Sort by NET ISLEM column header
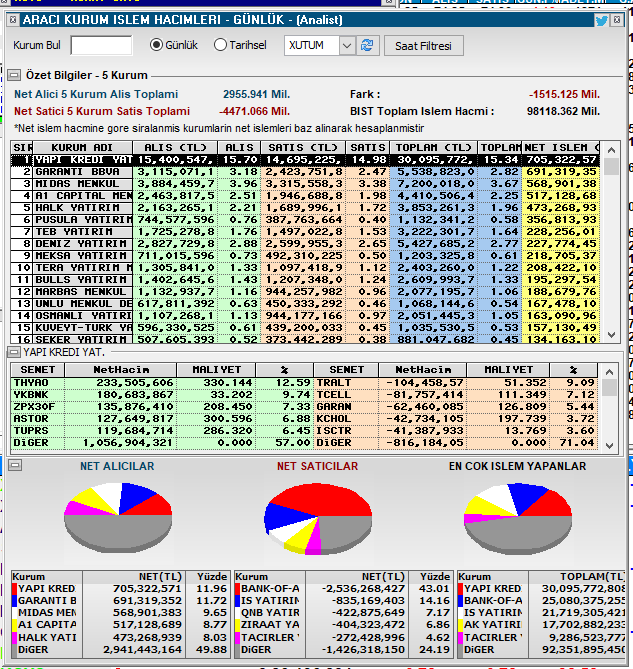The image size is (633, 669). click(x=560, y=148)
